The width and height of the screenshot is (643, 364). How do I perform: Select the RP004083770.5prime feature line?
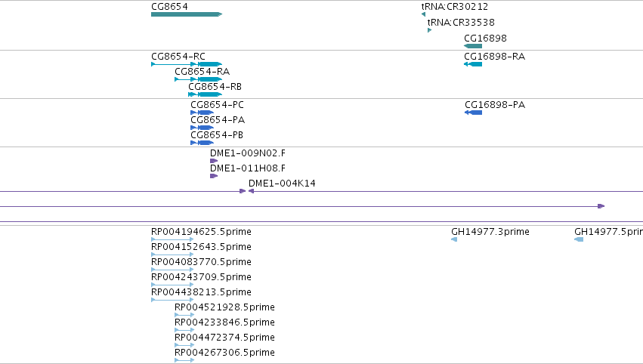(x=172, y=270)
